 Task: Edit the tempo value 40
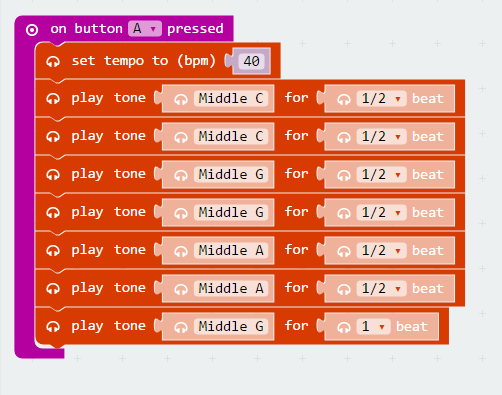coord(251,61)
